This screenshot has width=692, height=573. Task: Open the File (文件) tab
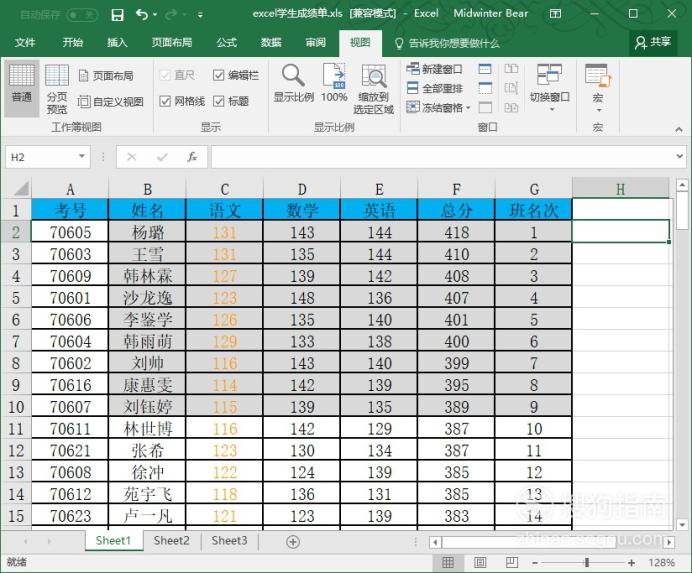[x=25, y=43]
